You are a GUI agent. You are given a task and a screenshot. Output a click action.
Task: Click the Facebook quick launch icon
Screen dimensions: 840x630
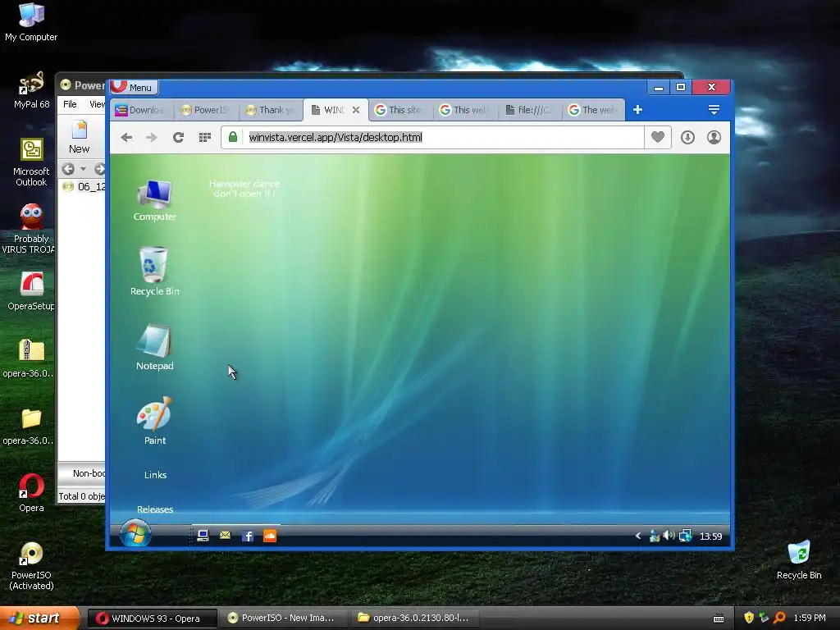248,536
